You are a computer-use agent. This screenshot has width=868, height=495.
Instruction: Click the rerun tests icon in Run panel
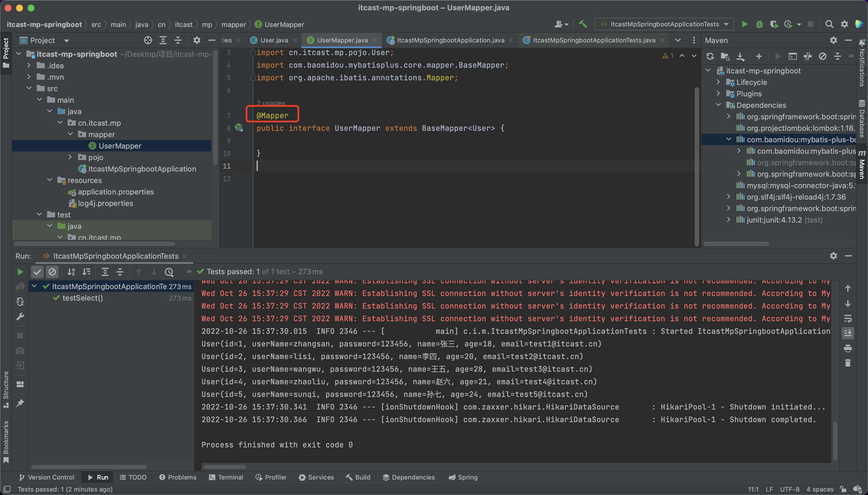coord(20,272)
